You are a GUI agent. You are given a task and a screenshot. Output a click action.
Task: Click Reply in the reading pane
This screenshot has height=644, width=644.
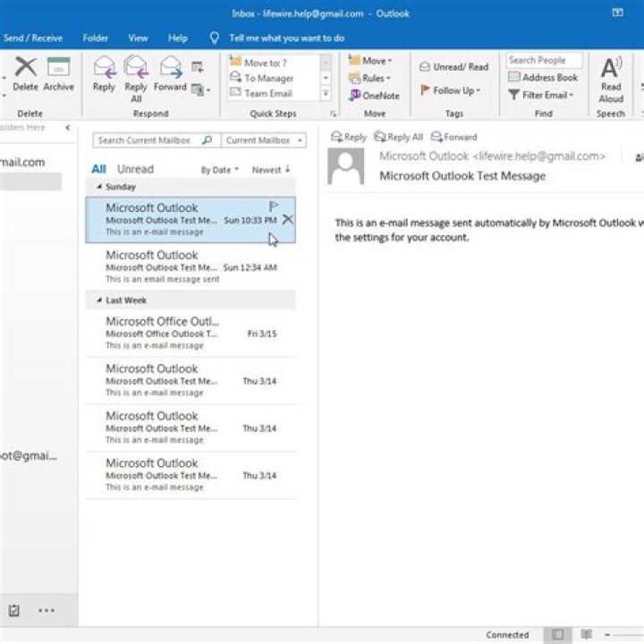click(x=349, y=137)
